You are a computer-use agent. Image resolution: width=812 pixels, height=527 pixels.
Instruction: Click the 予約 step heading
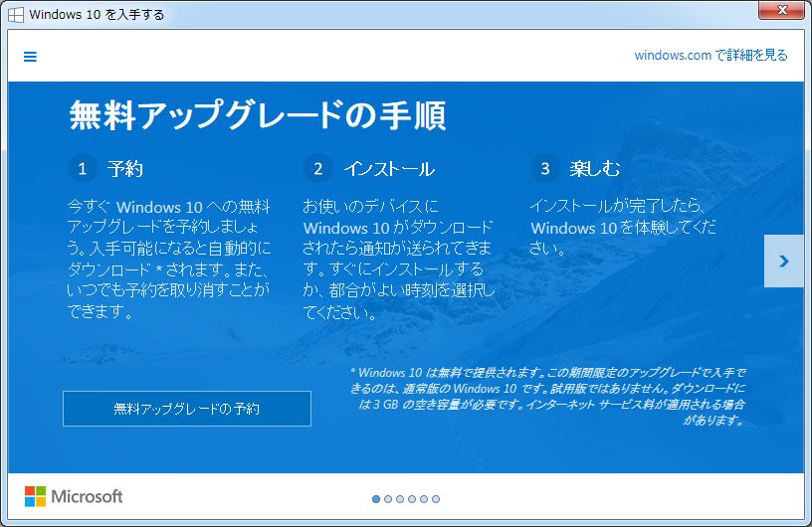click(125, 169)
